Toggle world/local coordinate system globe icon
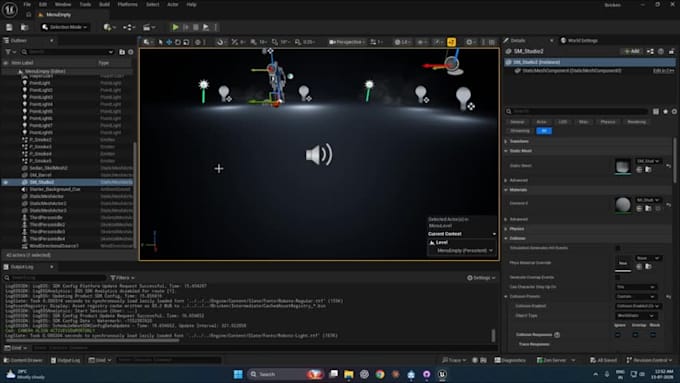 click(x=198, y=42)
